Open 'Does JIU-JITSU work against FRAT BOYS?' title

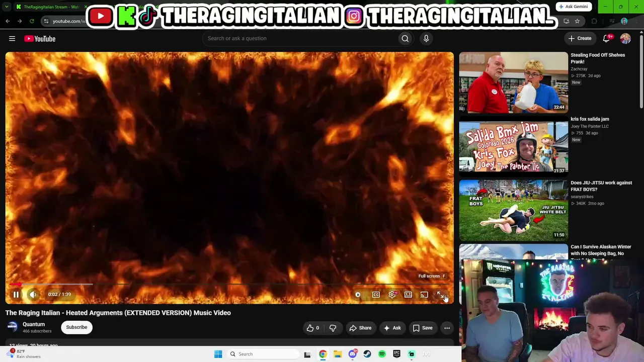601,186
